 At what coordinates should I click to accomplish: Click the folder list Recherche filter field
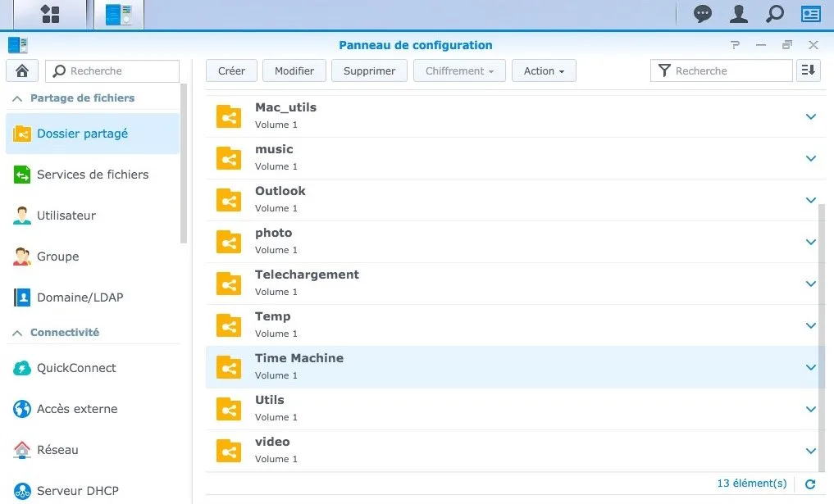(x=721, y=70)
